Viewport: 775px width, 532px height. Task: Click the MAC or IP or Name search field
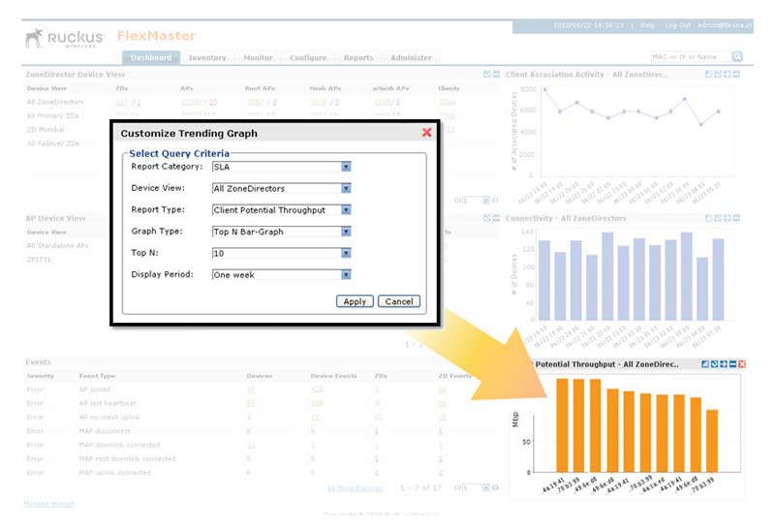tap(690, 57)
